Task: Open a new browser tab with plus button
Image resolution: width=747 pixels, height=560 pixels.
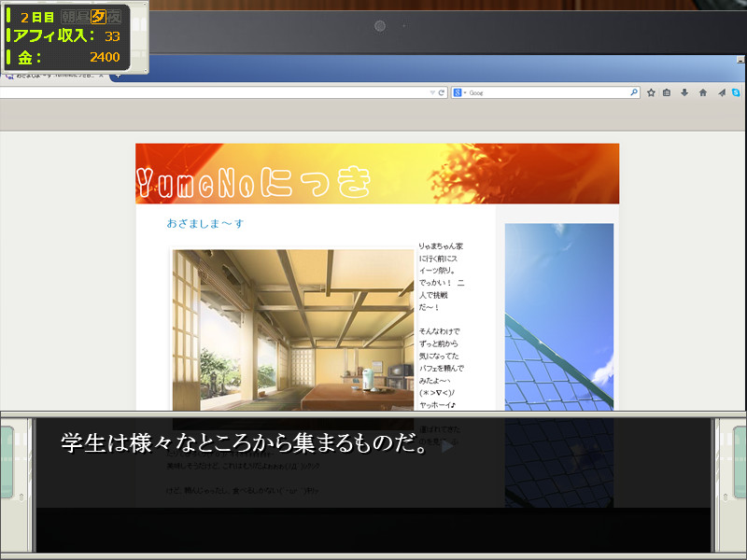Action: [118, 76]
